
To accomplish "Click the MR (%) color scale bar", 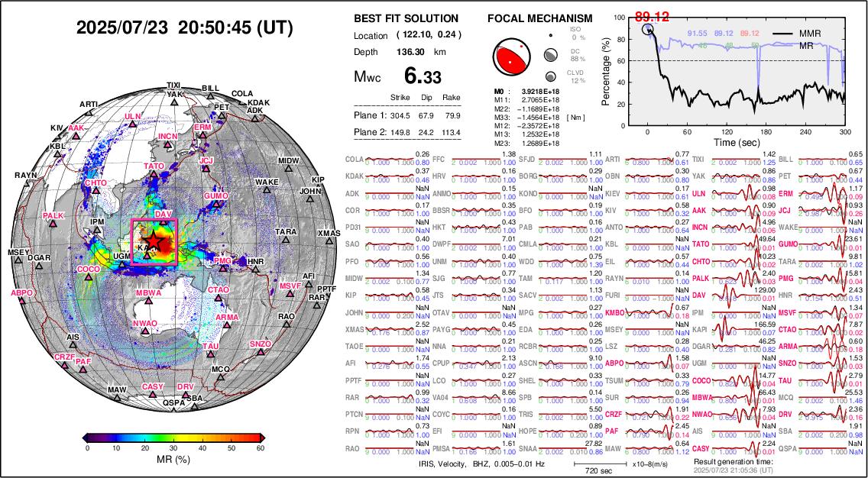I will pos(175,437).
